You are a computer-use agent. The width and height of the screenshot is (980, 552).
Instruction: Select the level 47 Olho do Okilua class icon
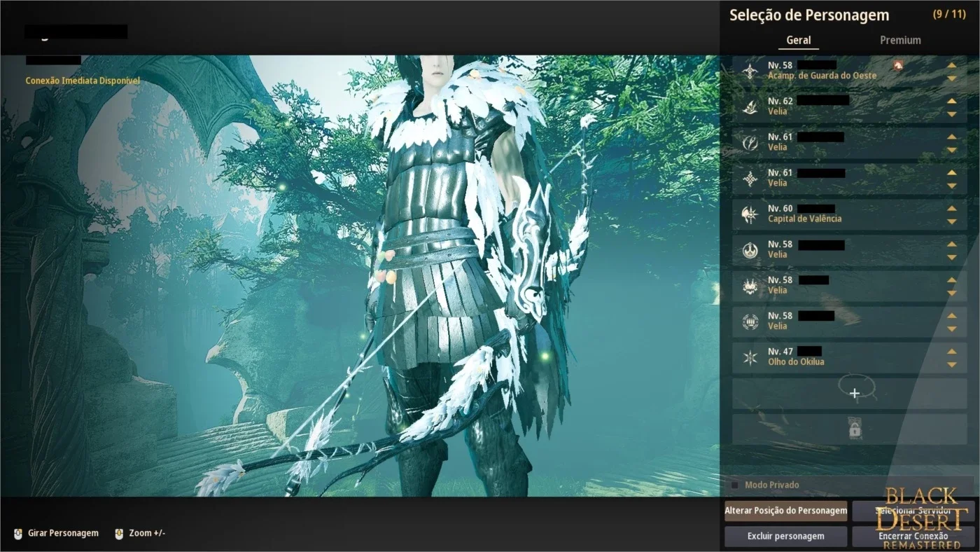750,358
